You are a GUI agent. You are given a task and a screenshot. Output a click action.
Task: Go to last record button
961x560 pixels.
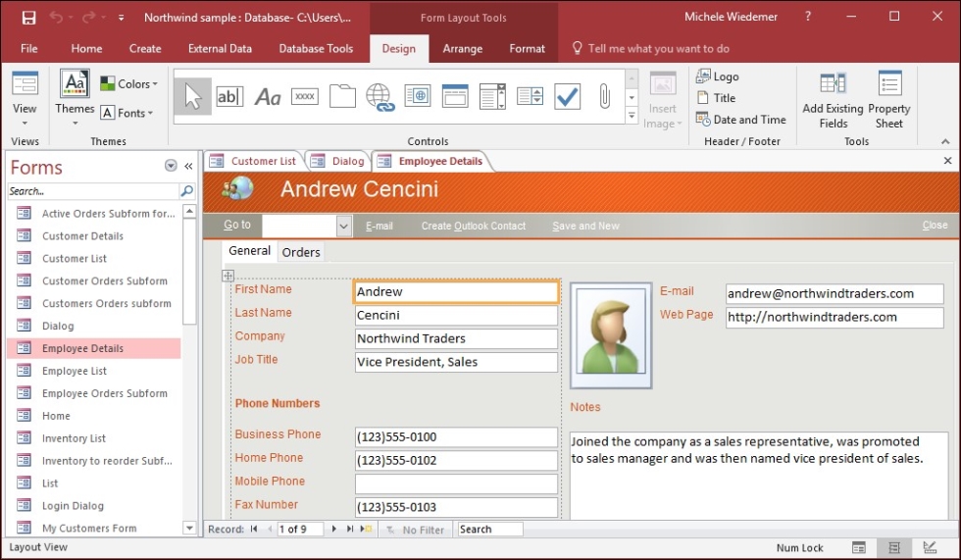click(350, 529)
